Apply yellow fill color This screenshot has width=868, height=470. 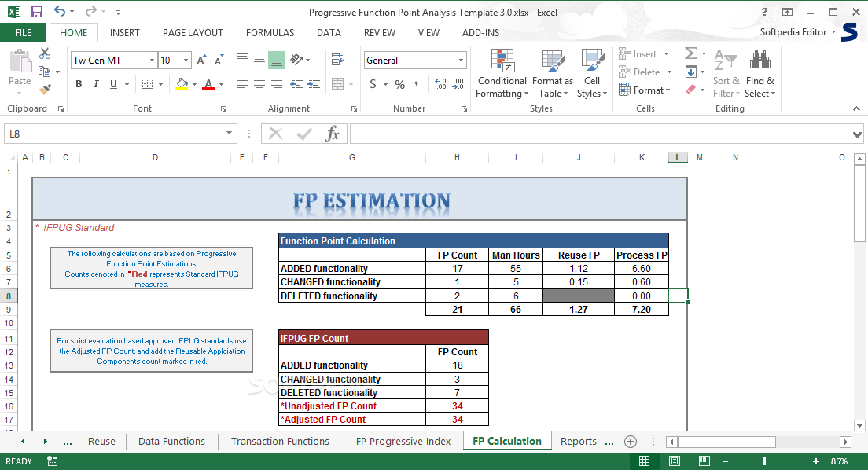[182, 84]
